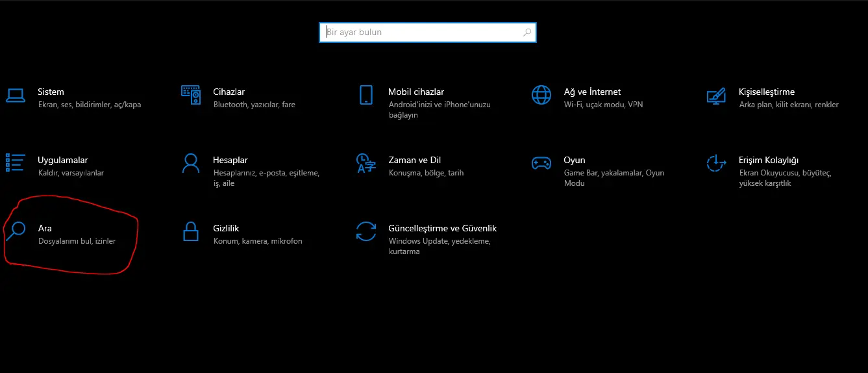Viewport: 868px width, 373px height.
Task: Open the Güncelleştirme ve Güvenlik heading
Action: pyautogui.click(x=443, y=228)
